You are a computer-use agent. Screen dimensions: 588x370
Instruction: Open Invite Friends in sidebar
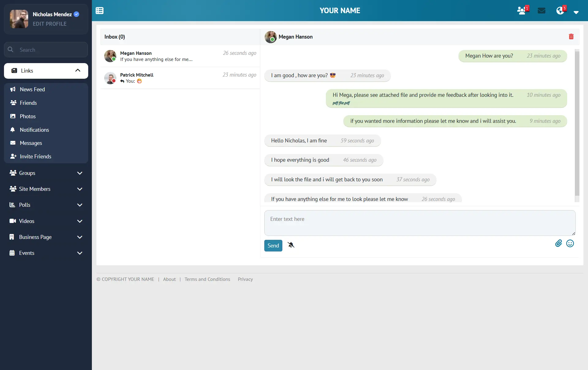point(35,157)
